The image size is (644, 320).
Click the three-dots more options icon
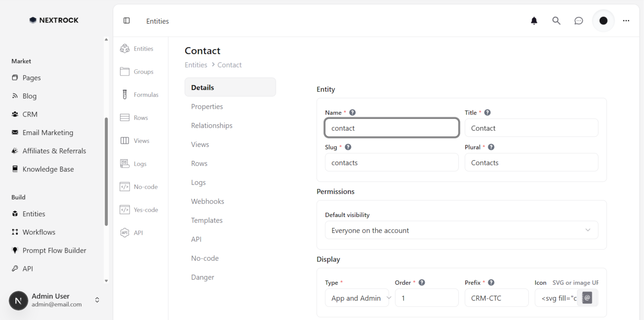tap(626, 21)
